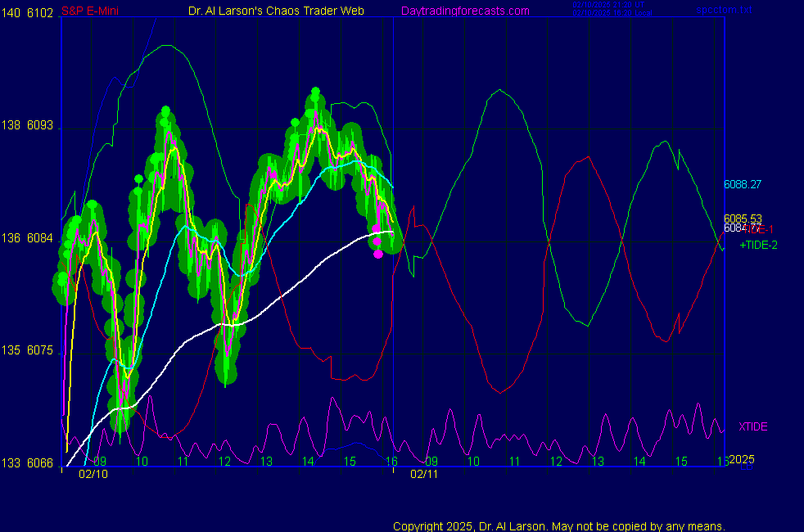Screen dimensions: 804x532
Task: Open the Daytradingforecasts.com link text
Action: 465,11
